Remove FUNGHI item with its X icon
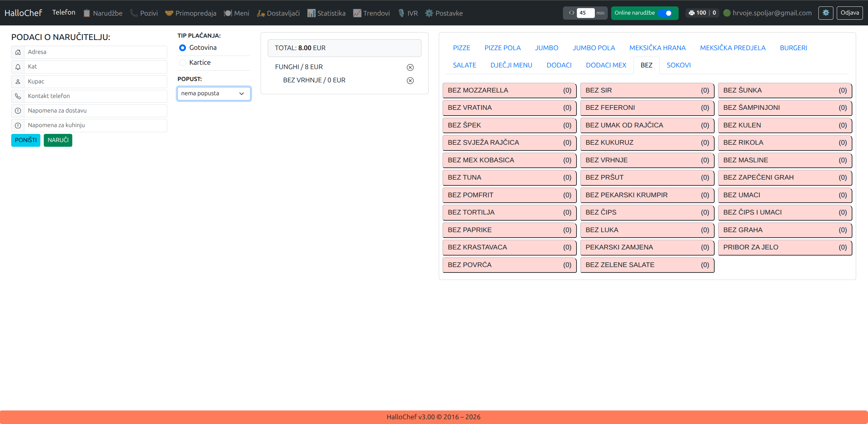 [x=410, y=67]
